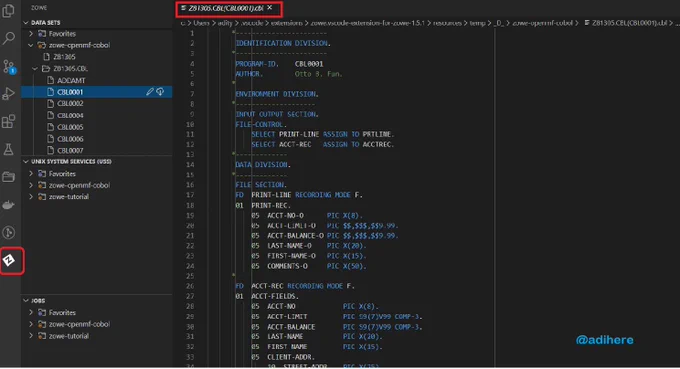Viewport: 680px width, 369px height.
Task: Click the 'FILE-CONTROL.' code line
Action: point(261,124)
